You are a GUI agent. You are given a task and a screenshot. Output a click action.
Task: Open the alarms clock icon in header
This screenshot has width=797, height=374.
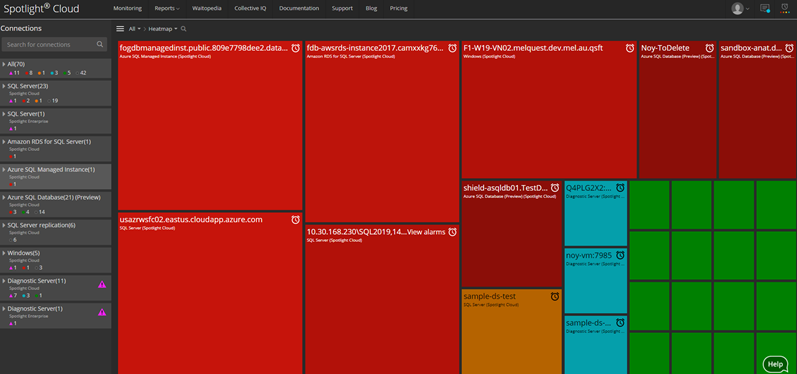(785, 8)
